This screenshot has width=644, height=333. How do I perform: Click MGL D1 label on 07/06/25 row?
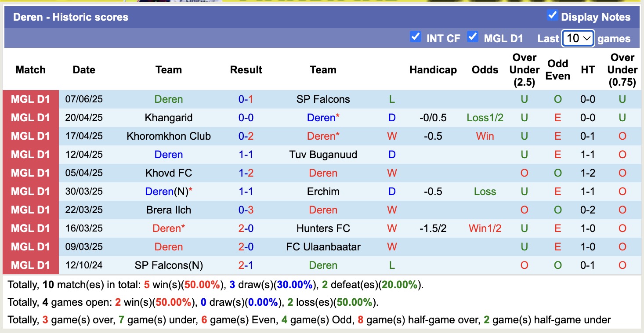coord(31,99)
